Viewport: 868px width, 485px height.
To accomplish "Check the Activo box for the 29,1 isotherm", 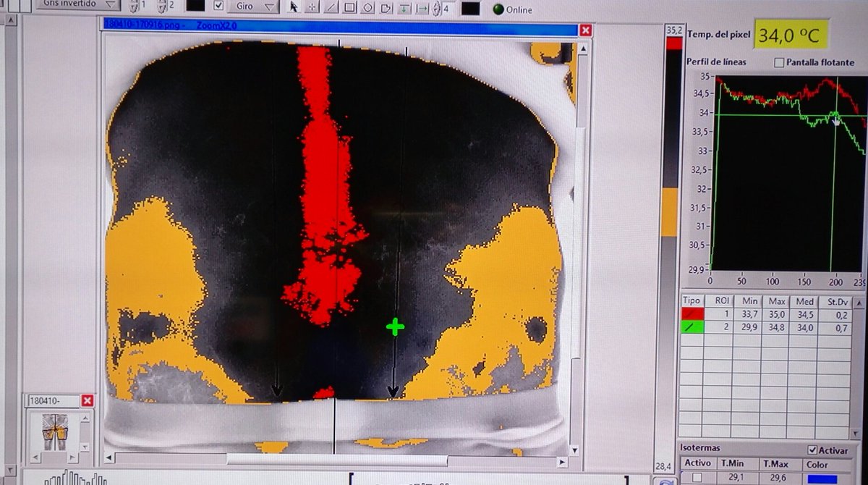I will coord(697,478).
